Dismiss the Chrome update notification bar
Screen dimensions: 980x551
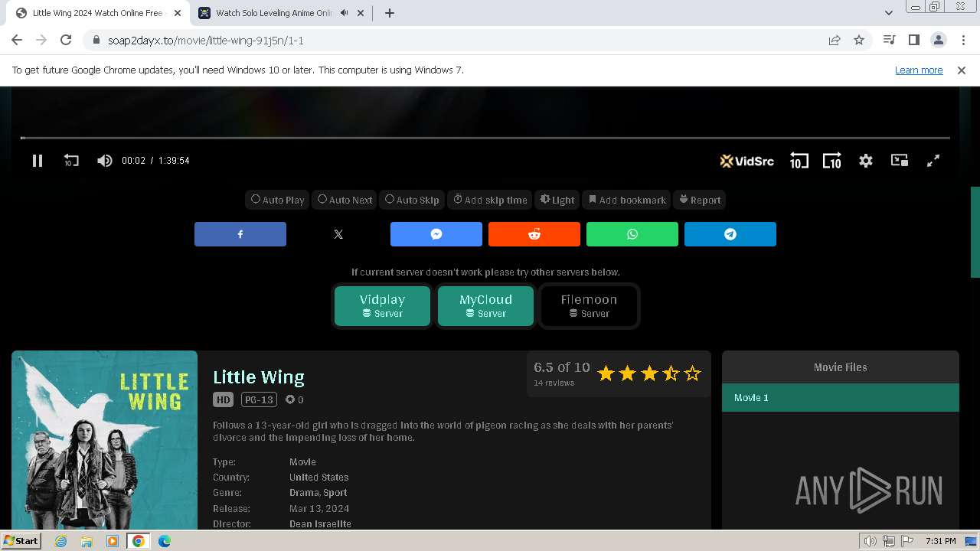[962, 70]
